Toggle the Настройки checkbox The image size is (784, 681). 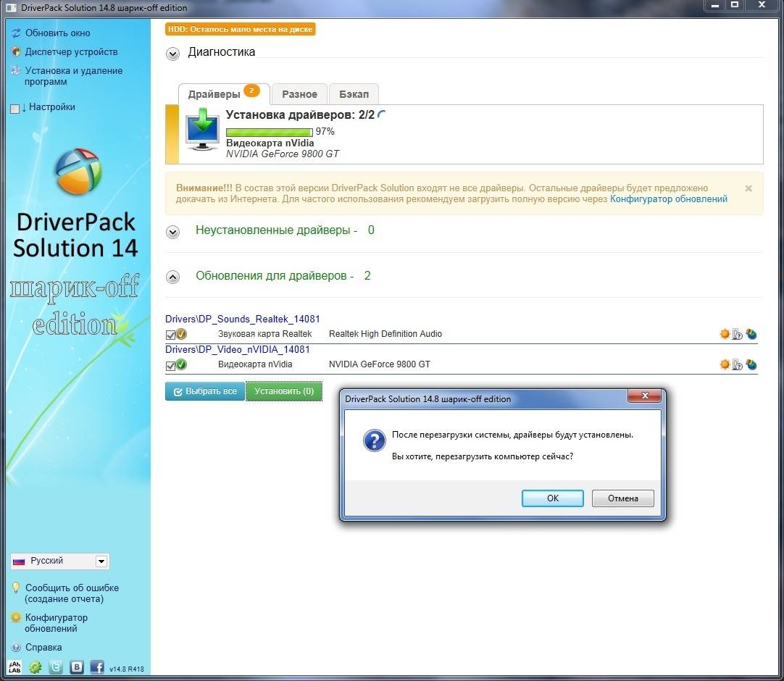[x=15, y=109]
